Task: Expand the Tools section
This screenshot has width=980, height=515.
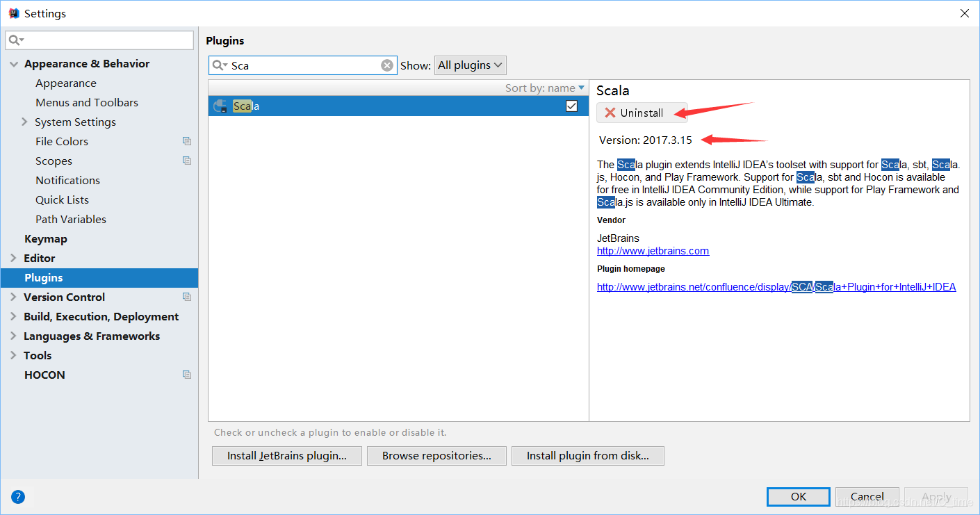Action: point(14,355)
